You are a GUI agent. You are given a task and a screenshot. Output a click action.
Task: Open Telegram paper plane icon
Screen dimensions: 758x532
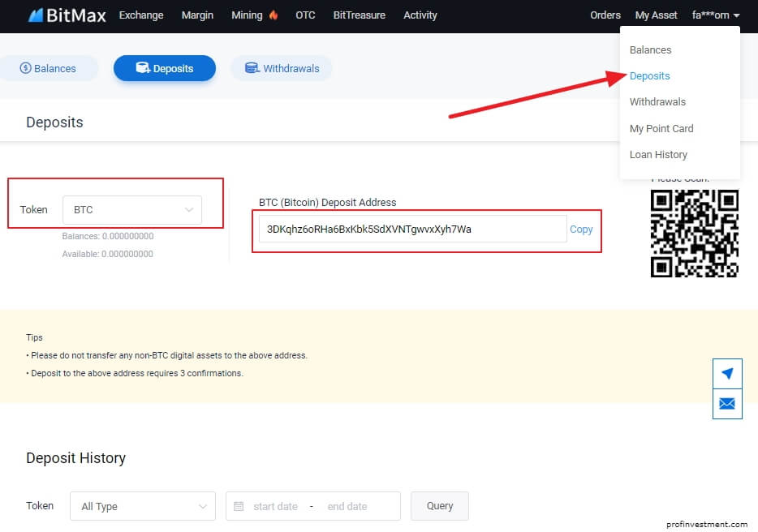[x=727, y=374]
